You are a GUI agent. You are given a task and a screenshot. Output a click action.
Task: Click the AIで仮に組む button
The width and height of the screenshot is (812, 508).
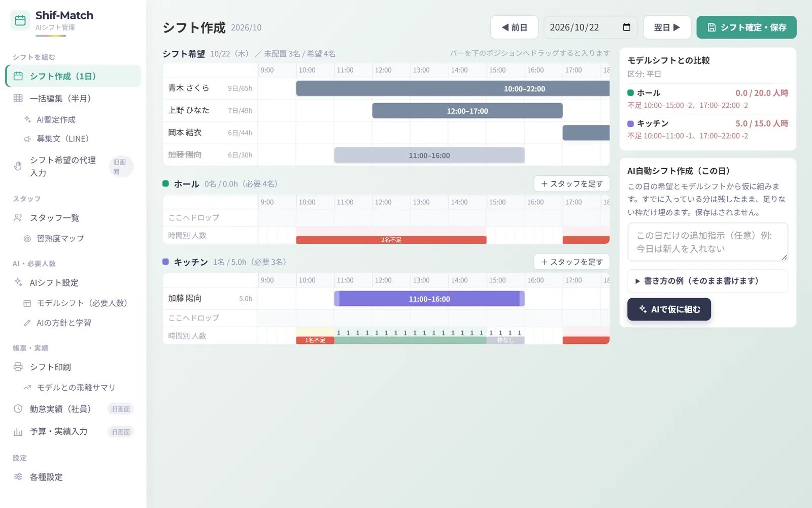(669, 309)
